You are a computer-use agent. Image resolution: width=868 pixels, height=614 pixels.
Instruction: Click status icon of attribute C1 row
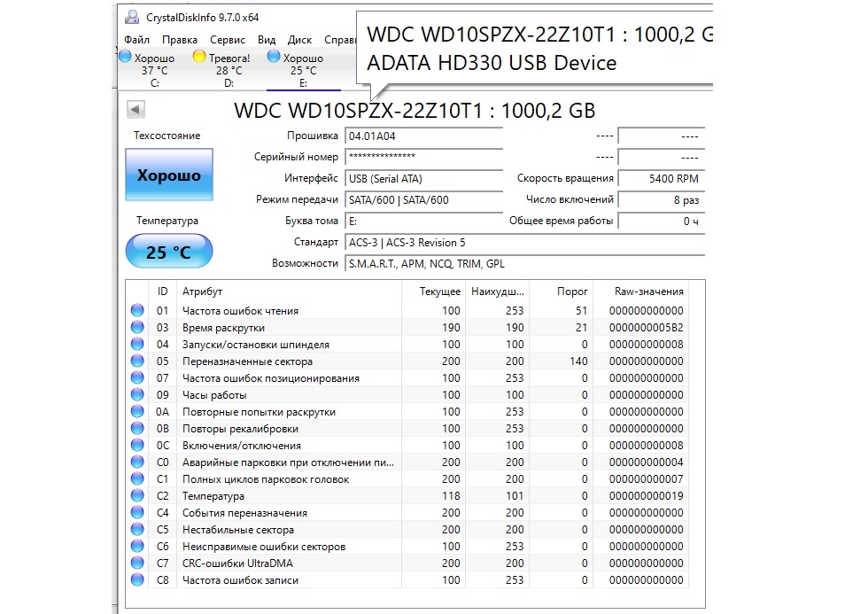click(137, 478)
